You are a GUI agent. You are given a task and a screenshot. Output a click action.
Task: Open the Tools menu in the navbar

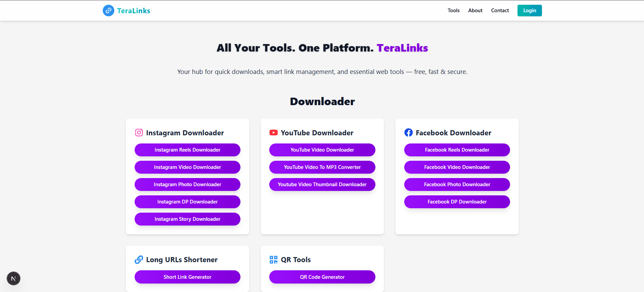click(x=453, y=11)
